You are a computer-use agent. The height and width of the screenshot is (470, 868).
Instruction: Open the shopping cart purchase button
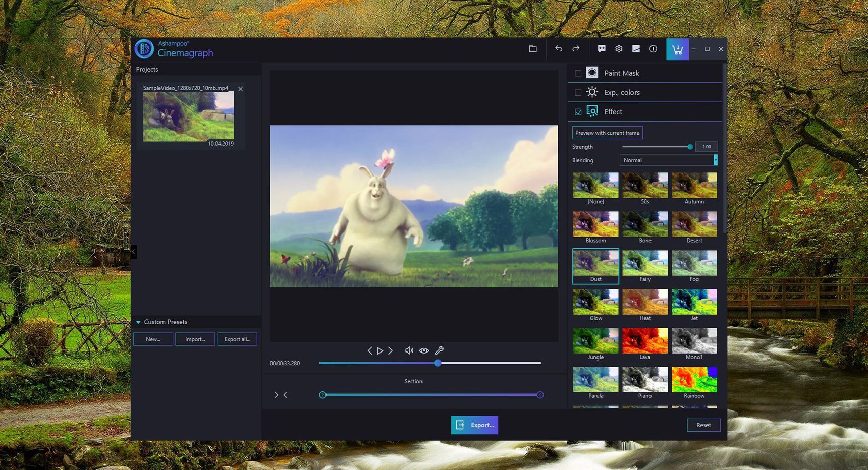(x=677, y=49)
